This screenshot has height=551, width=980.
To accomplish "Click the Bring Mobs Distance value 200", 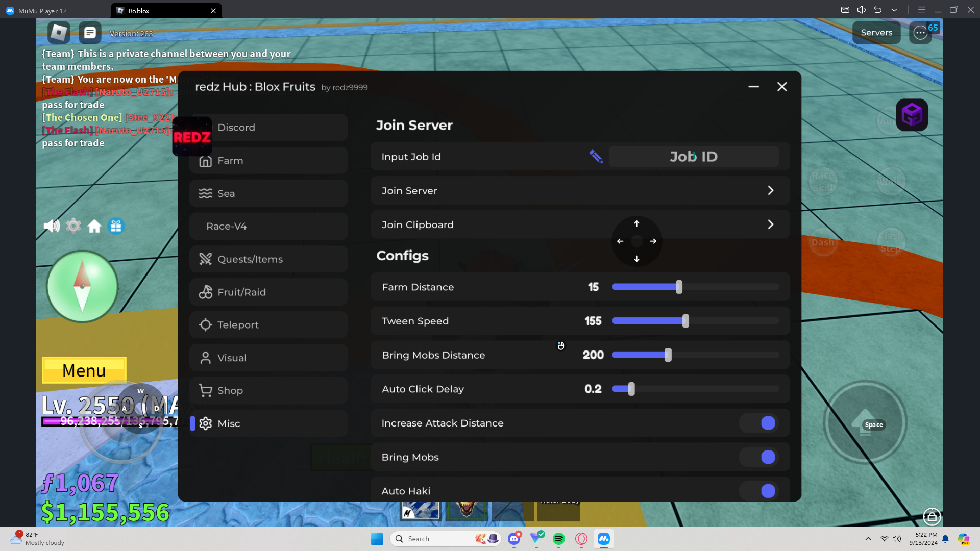I will 593,355.
